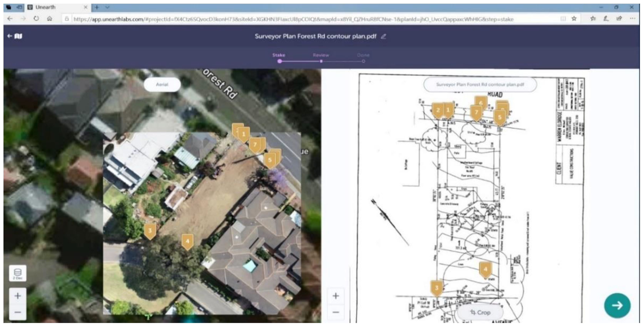Zoom out on the aerial map

click(x=18, y=312)
